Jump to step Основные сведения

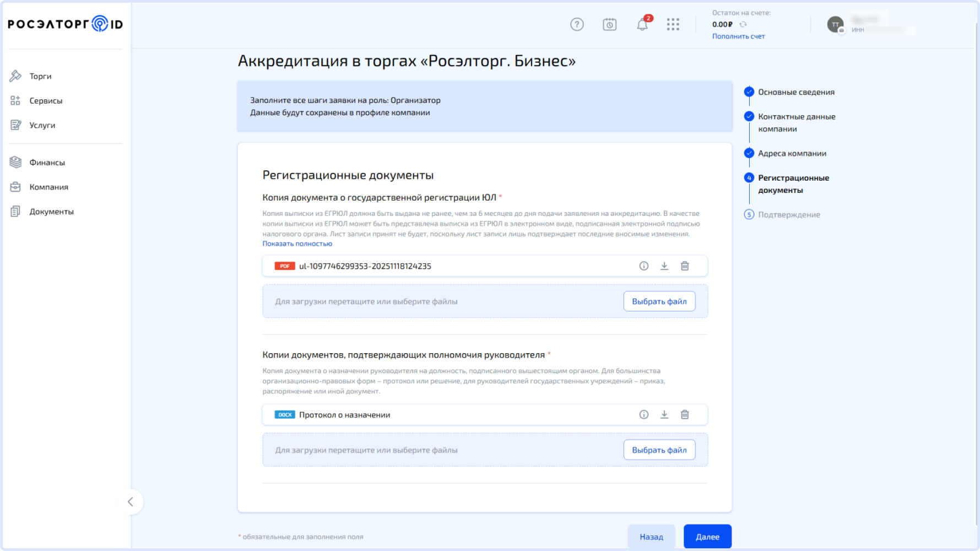pos(795,92)
